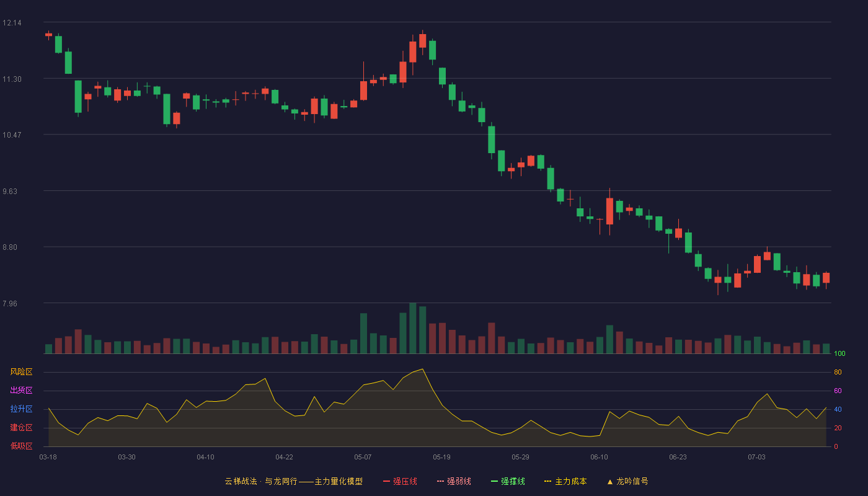Toggle the 龙吟信号 legend item
This screenshot has height=496, width=868.
click(627, 481)
